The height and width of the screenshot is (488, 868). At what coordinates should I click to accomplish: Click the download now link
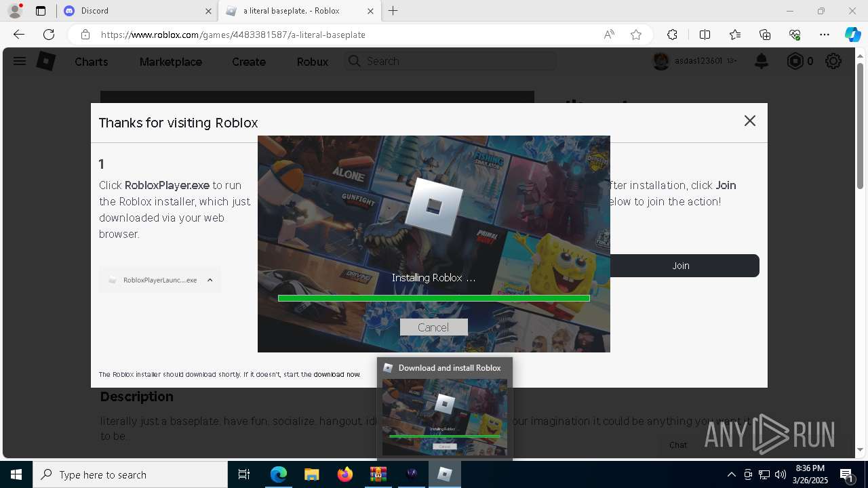coord(336,374)
